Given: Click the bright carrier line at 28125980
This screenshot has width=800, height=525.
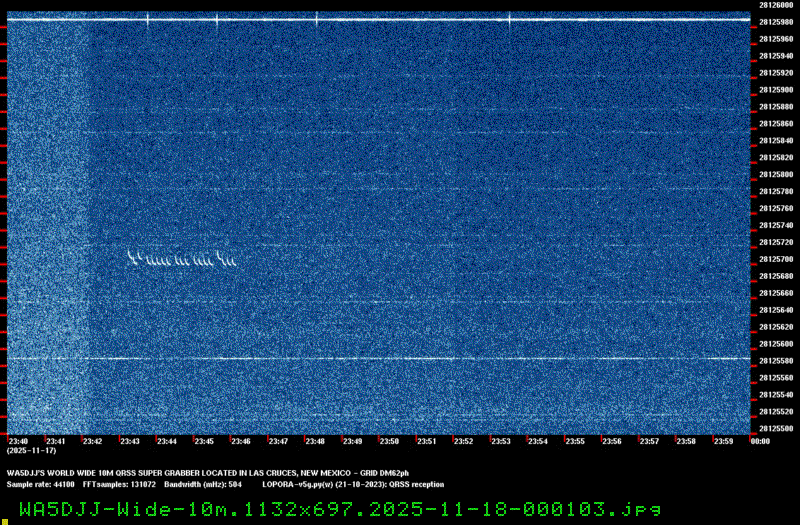Looking at the screenshot, I should pyautogui.click(x=379, y=20).
